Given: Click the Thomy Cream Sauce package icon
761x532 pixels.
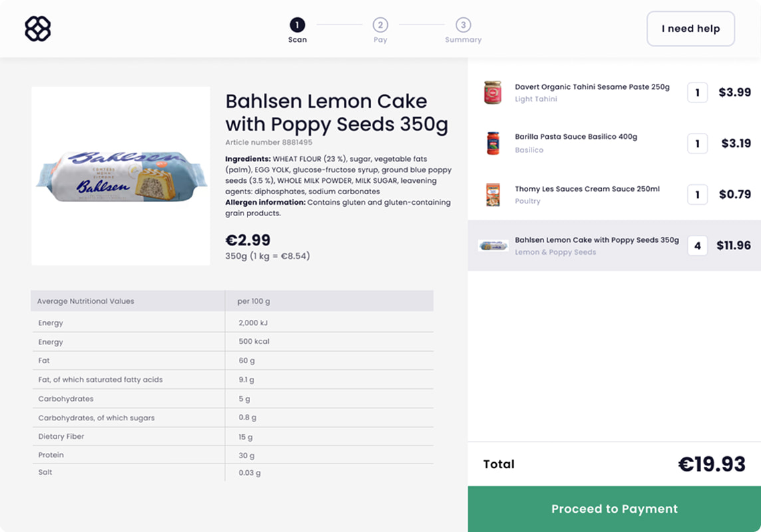Looking at the screenshot, I should pyautogui.click(x=493, y=195).
